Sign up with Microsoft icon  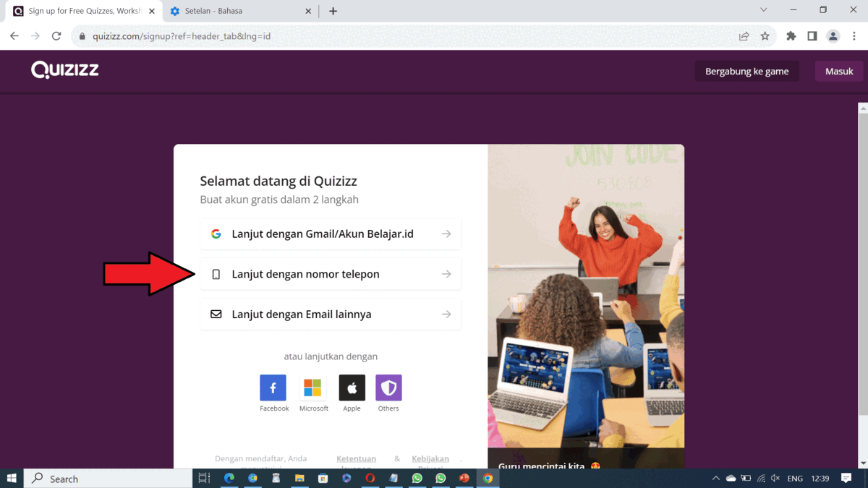tap(312, 388)
